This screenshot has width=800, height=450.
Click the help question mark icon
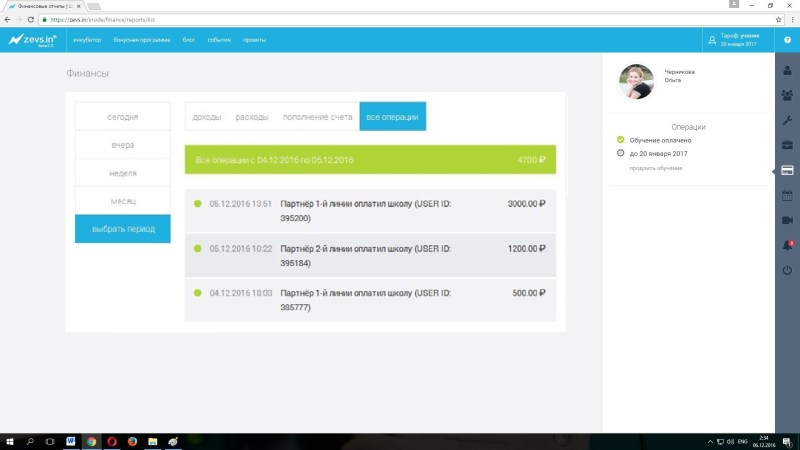click(x=787, y=40)
